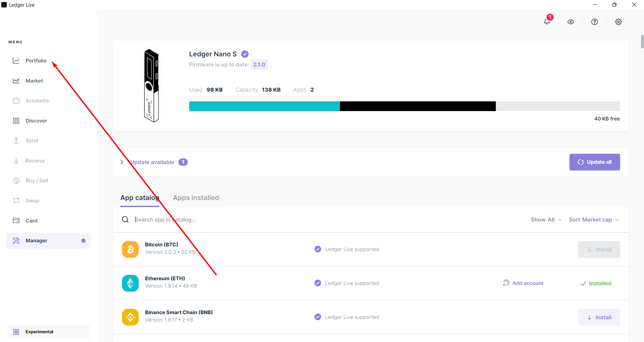Click the firmware version 2.1.0 badge
This screenshot has width=644, height=342.
259,64
